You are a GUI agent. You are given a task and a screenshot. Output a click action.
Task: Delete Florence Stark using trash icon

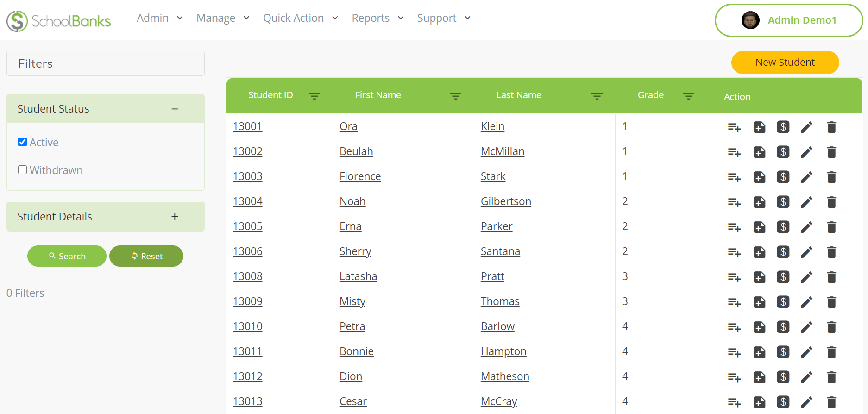point(831,177)
